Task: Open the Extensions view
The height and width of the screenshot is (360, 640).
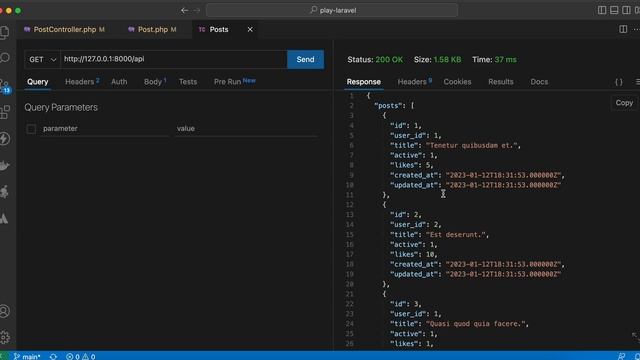Action: point(5,112)
